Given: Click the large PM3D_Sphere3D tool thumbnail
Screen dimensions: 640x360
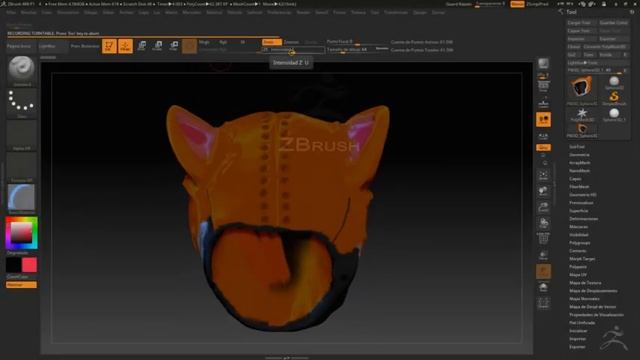Looking at the screenshot, I should coord(582,90).
